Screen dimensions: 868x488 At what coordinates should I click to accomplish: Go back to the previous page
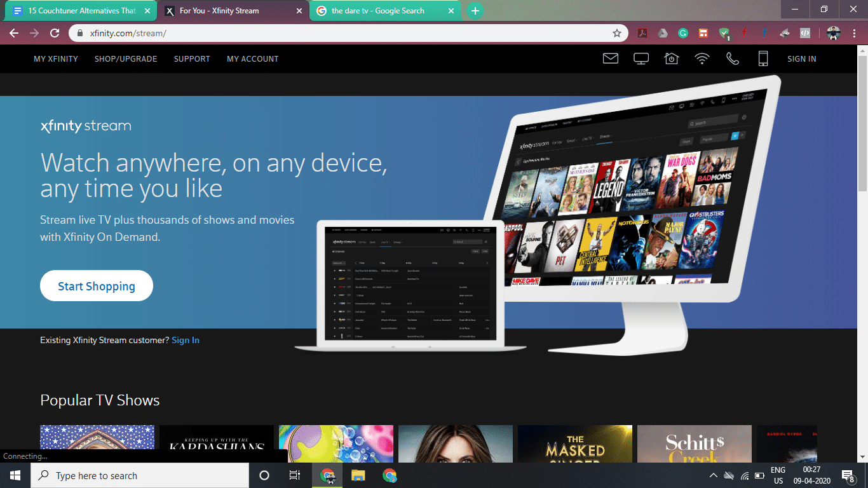pos(14,33)
